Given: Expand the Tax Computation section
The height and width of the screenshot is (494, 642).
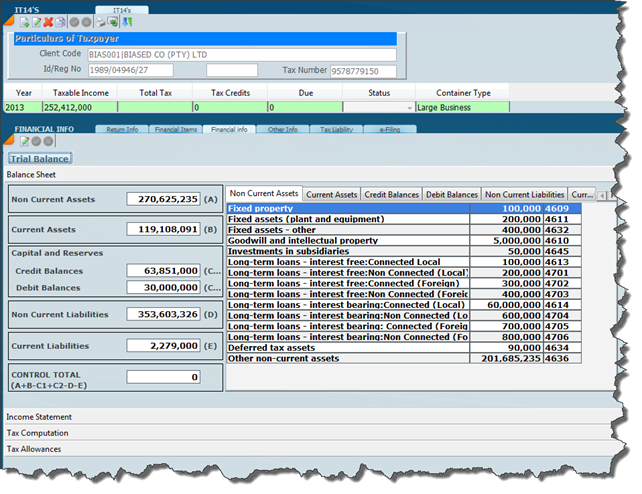Looking at the screenshot, I should tap(38, 433).
